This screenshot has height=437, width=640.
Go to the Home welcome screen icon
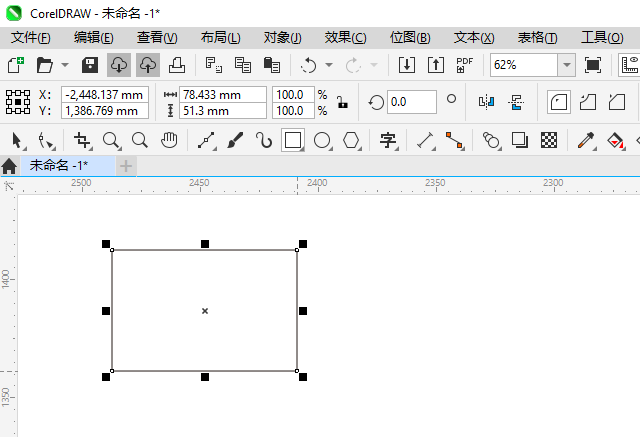(9, 166)
